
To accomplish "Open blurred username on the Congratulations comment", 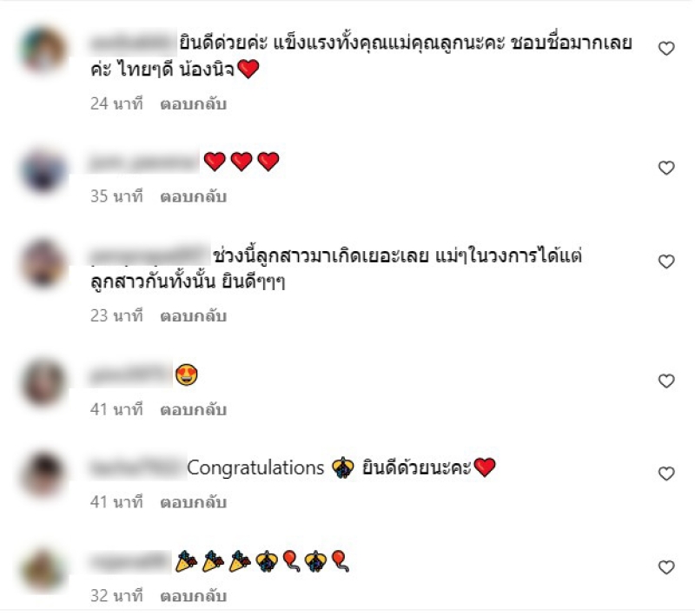I will 137,468.
